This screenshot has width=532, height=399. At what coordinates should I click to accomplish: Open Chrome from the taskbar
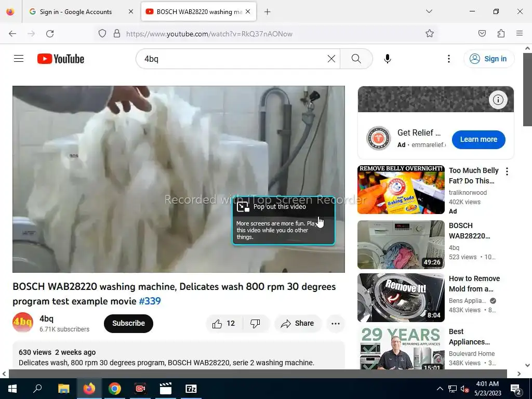[x=115, y=389]
